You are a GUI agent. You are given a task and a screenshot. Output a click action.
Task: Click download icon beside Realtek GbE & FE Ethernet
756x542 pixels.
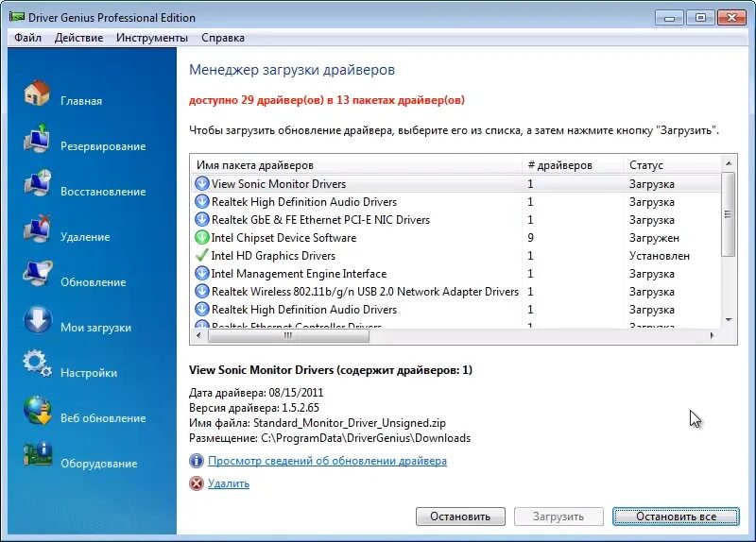[x=201, y=220]
